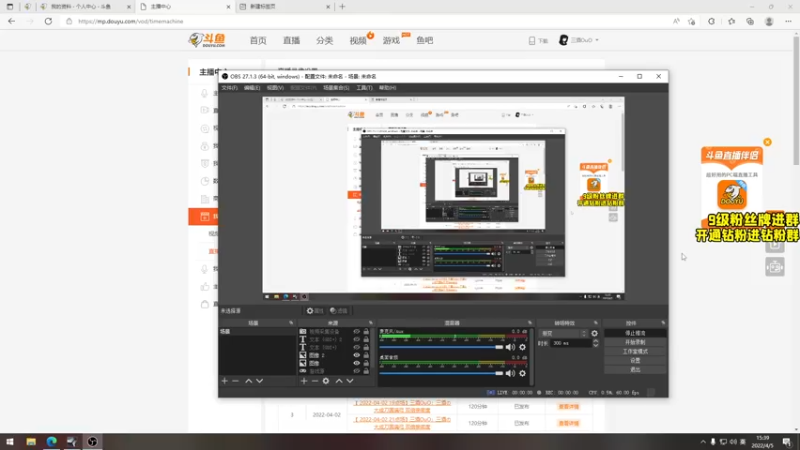Move source up in Sources panel
The height and width of the screenshot is (450, 800).
339,381
